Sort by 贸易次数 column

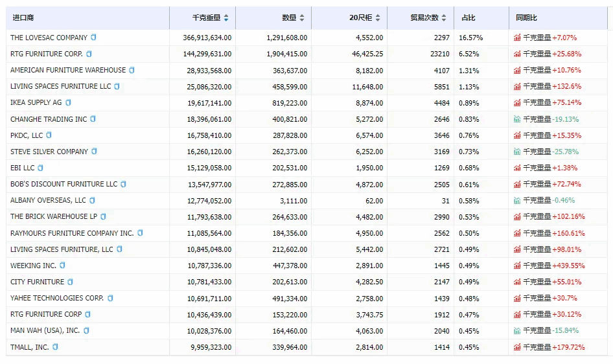click(x=444, y=18)
